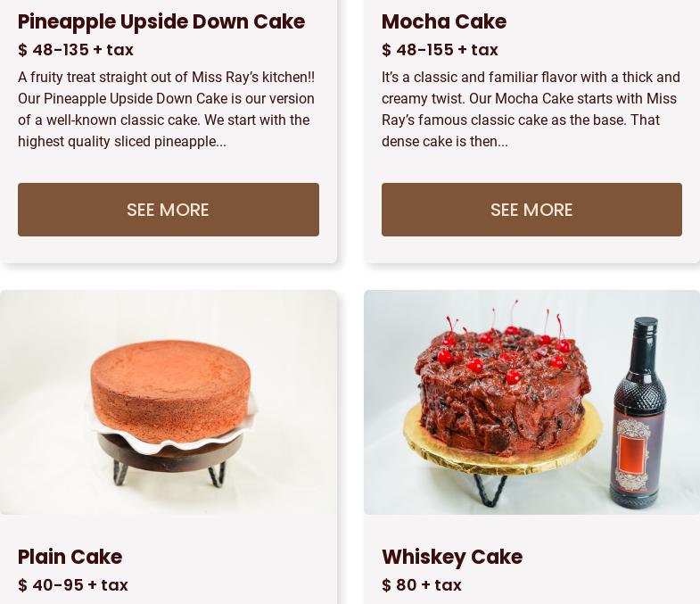Image resolution: width=700 pixels, height=604 pixels.
Task: Click the truncated "dense cake is then..." text
Action: click(445, 142)
